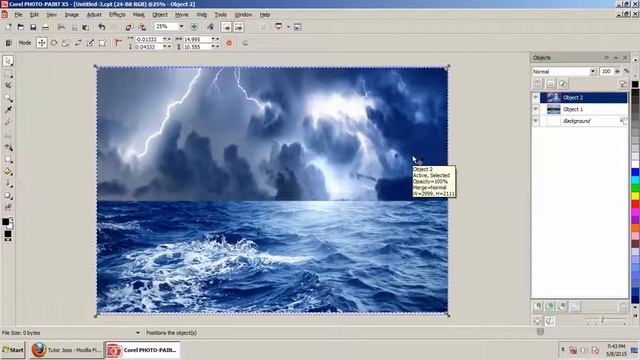Pick the red color from the palette
This screenshot has height=360, width=640.
635,204
